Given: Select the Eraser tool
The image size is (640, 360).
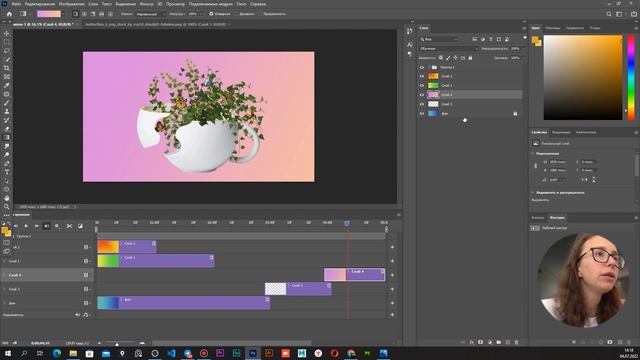Looking at the screenshot, I should pos(7,129).
